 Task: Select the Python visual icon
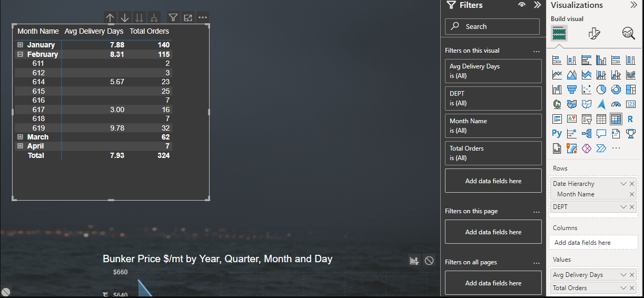click(557, 133)
